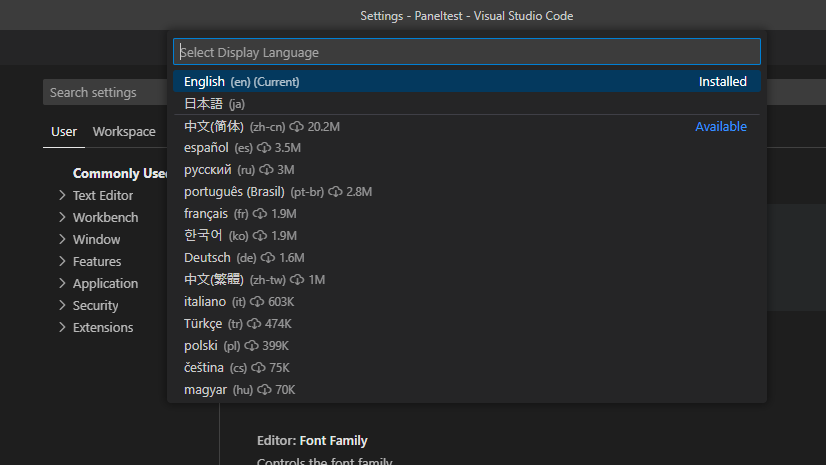This screenshot has height=465, width=826.
Task: Click the Editor: Font Family setting title
Action: (x=312, y=441)
